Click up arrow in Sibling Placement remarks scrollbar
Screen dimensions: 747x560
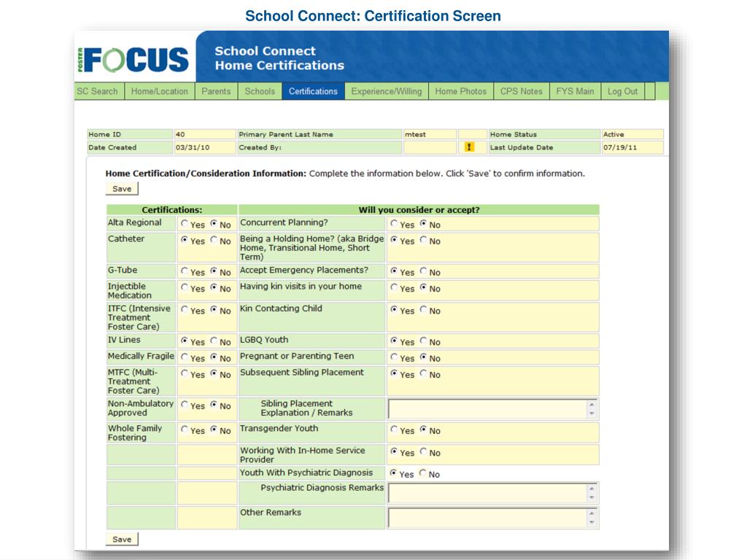[x=592, y=404]
